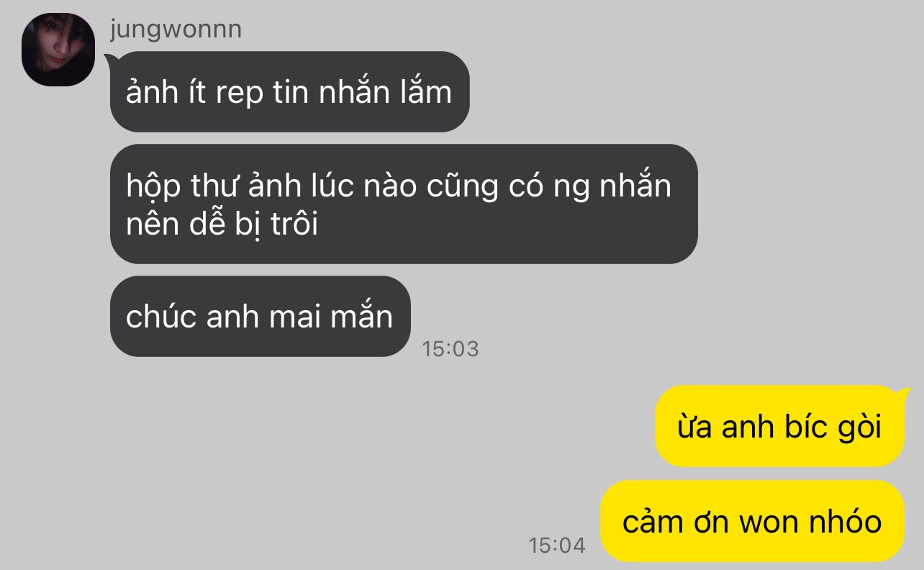Select the yellow "ừa anh bíc gòi" bubble
This screenshot has width=924, height=570.
point(780,426)
